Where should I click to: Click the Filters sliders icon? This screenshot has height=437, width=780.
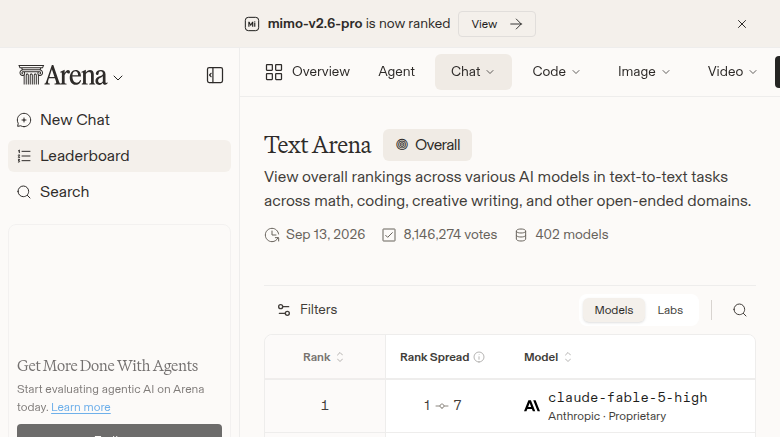284,310
